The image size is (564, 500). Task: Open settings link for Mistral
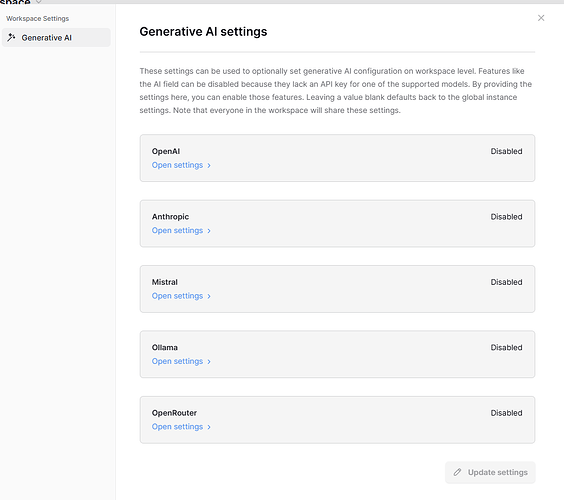(x=177, y=296)
